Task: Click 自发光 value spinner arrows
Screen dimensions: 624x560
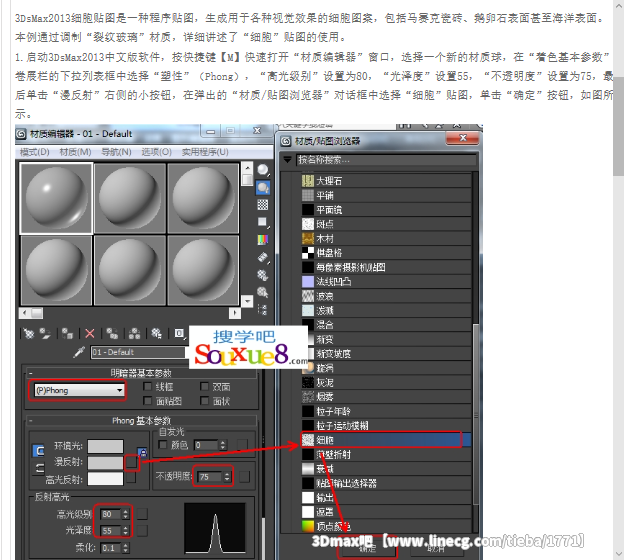Action: click(223, 445)
